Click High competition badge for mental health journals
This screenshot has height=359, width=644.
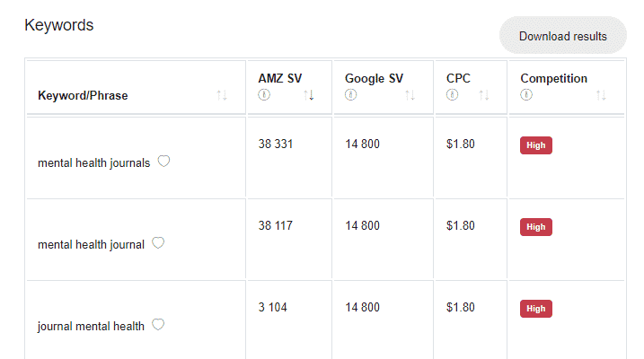coord(536,145)
